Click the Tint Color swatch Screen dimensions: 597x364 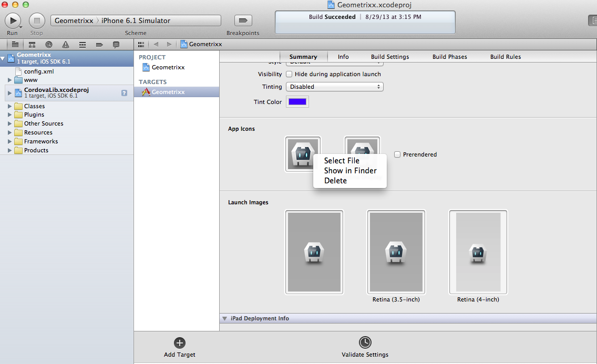tap(297, 101)
